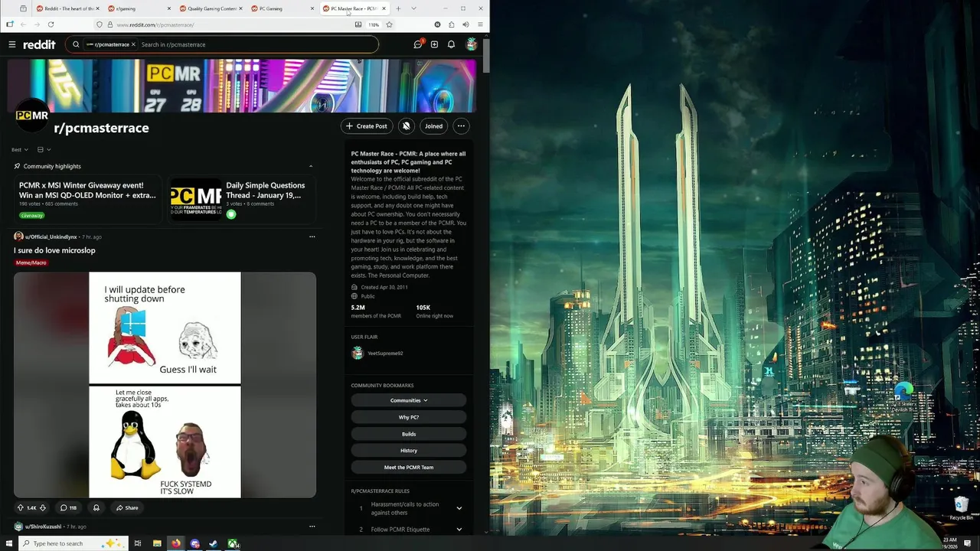Select the Giveaway flair tag
The image size is (980, 551).
[32, 215]
